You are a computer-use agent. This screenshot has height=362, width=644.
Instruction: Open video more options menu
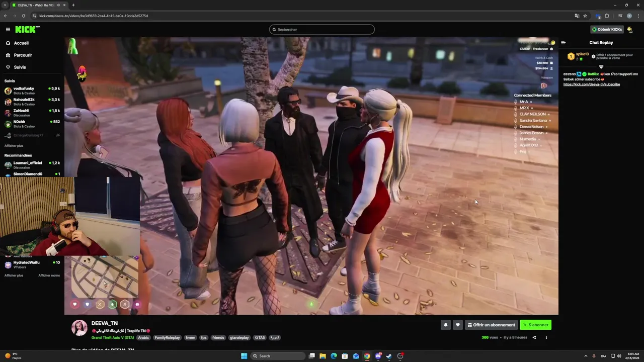pos(546,337)
